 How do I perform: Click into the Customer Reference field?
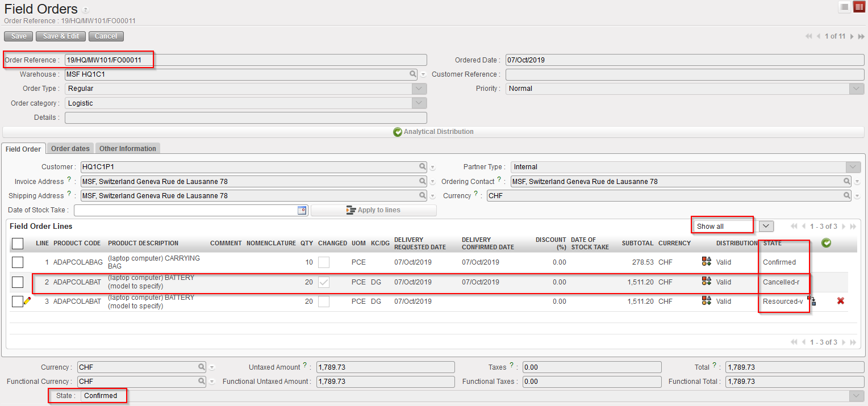click(x=685, y=74)
